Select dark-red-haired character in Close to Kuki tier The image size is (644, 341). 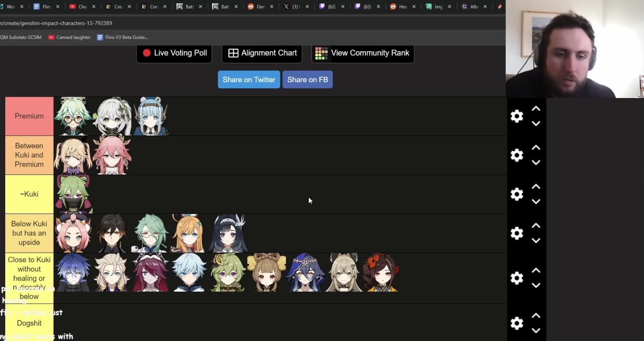[x=151, y=272]
